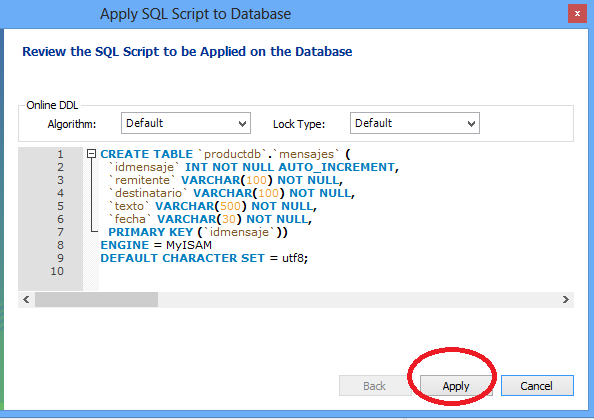Close the Apply SQL Script dialog

[x=577, y=14]
